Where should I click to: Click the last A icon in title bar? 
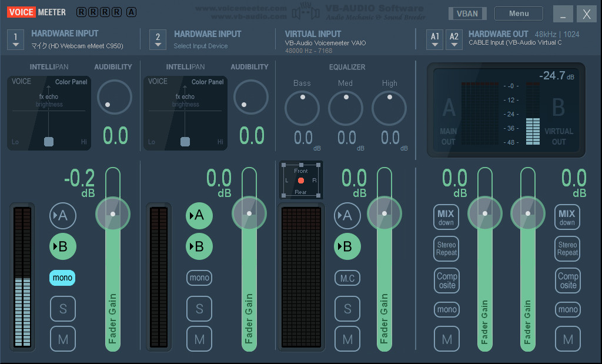tap(131, 12)
